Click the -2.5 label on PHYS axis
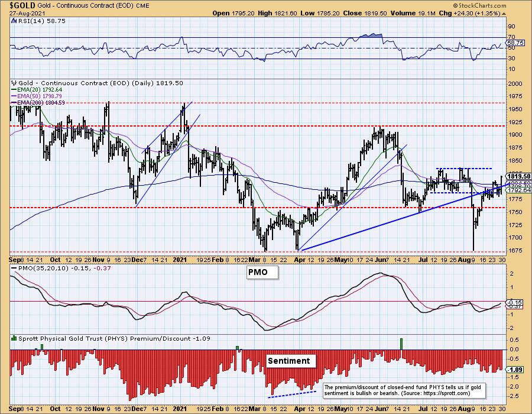The height and width of the screenshot is (414, 532). 512,396
